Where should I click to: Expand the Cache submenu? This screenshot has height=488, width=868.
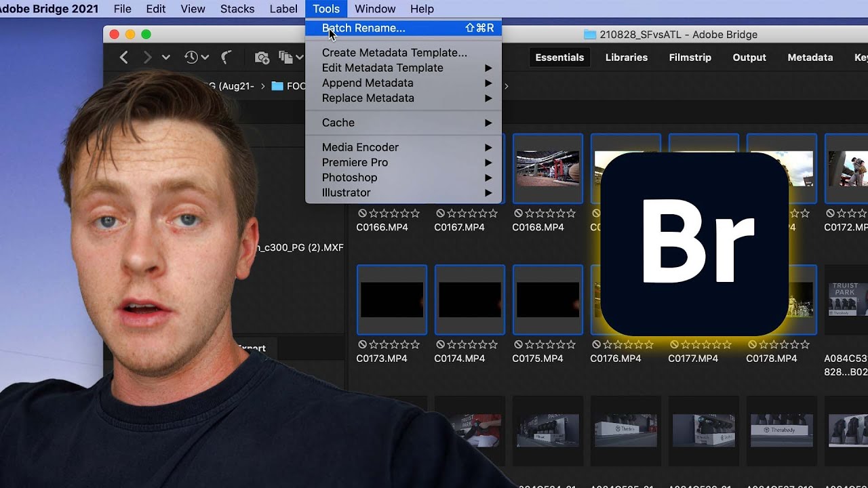coord(488,123)
